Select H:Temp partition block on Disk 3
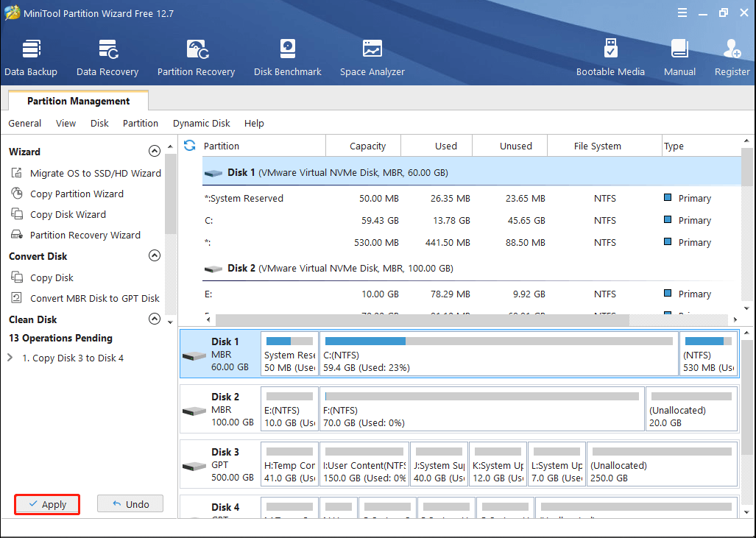 coord(289,464)
